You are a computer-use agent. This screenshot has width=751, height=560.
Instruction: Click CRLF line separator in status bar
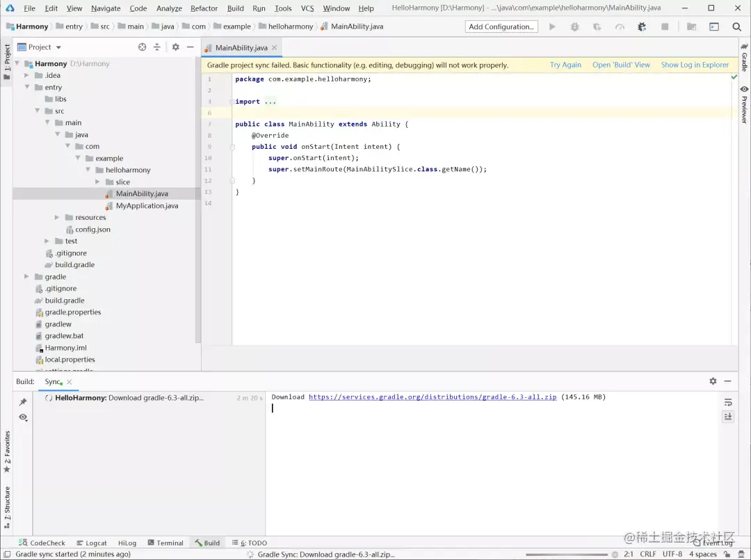coord(647,554)
